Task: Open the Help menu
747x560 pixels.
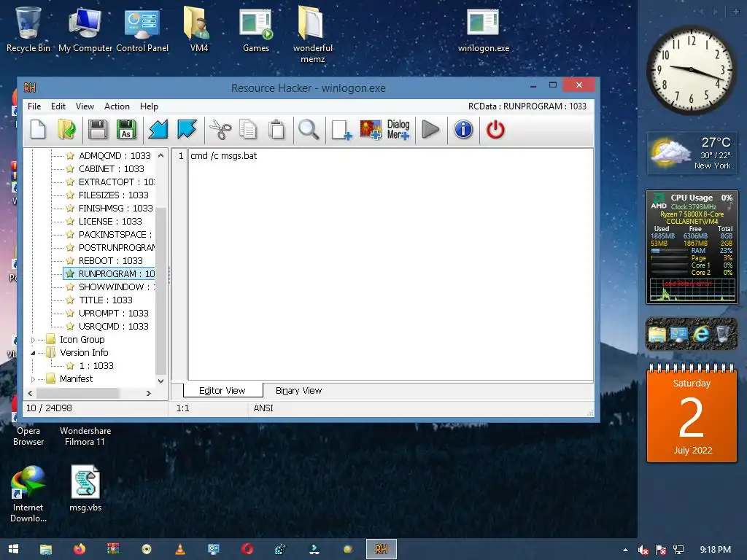Action: point(149,106)
